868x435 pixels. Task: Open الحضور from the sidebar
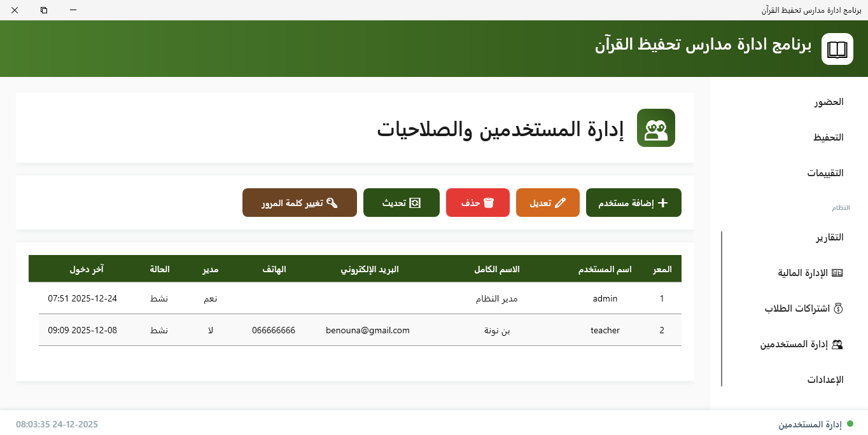click(829, 101)
